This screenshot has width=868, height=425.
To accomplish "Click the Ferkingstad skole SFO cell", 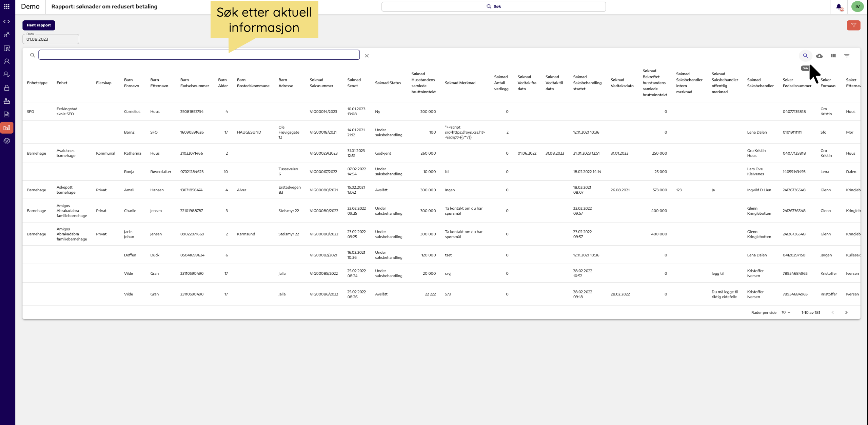I will 67,111.
